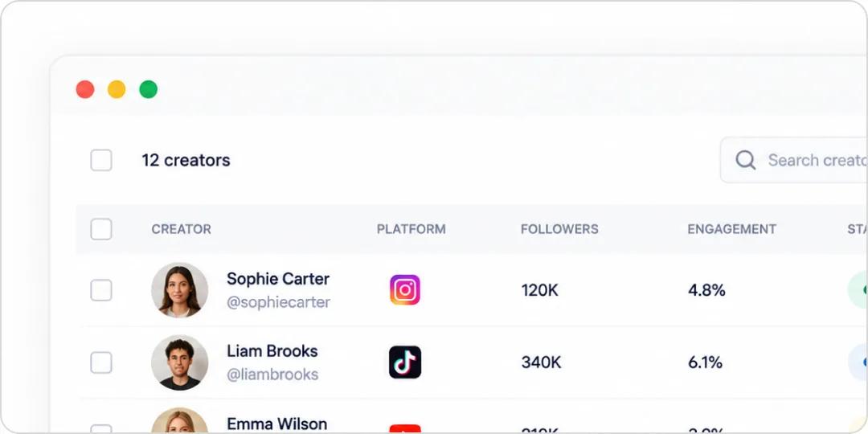Toggle the select-all checkbox in the table header
The image size is (868, 434).
(101, 229)
